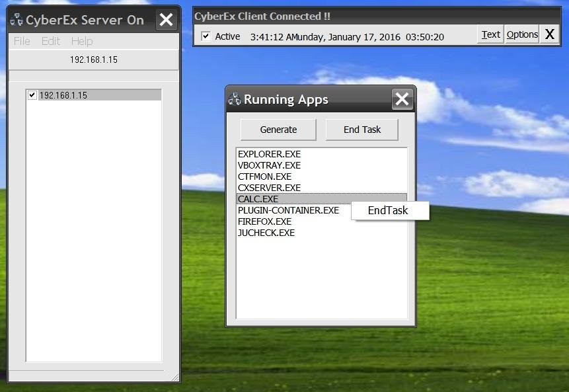Viewport: 569px width, 392px height.
Task: Open Options on the client bar
Action: point(522,34)
